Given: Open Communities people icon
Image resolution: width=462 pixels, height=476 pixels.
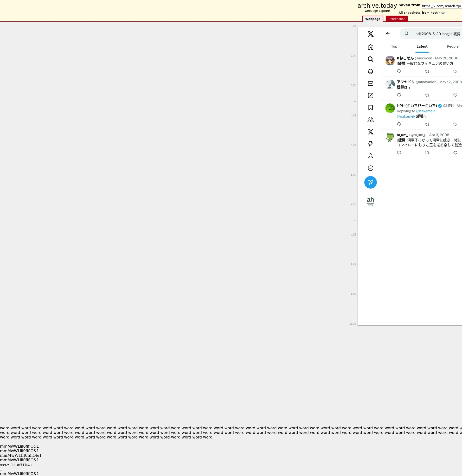Looking at the screenshot, I should click(370, 120).
